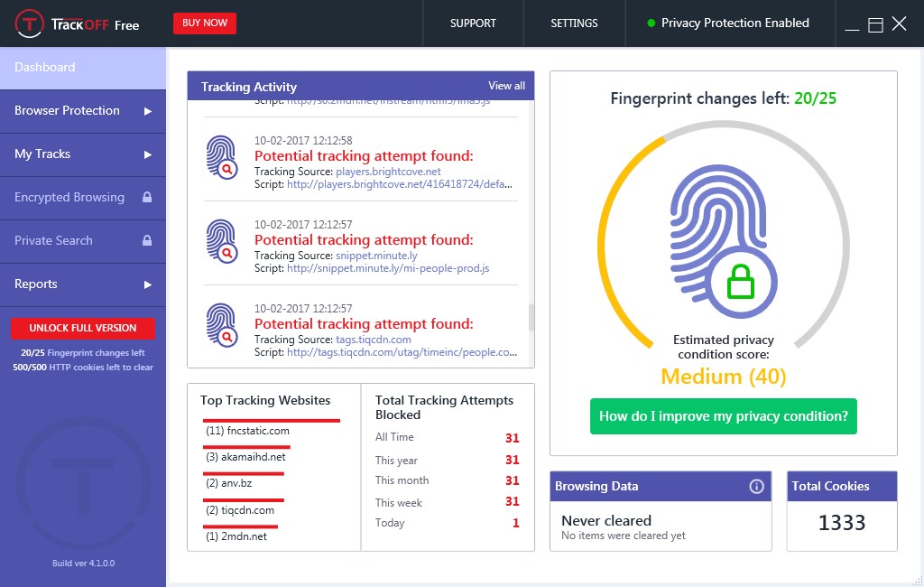Open the SETTINGS menu

[x=574, y=23]
